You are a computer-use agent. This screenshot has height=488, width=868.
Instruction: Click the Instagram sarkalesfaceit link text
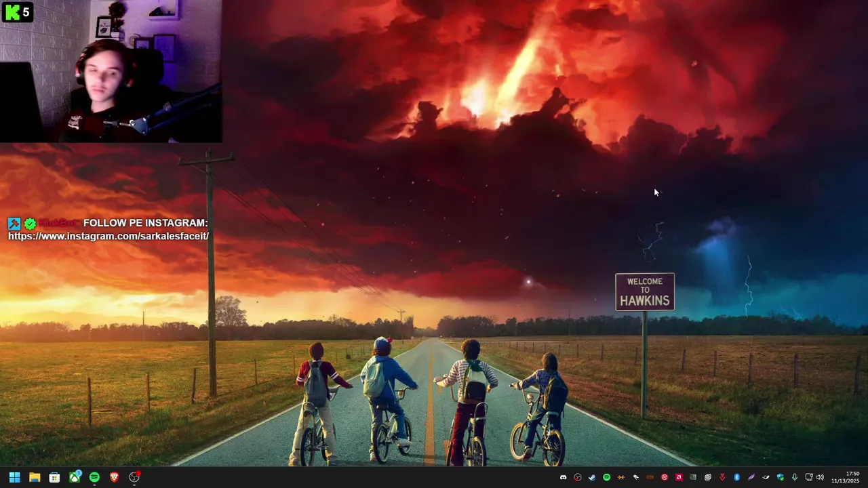pyautogui.click(x=108, y=236)
